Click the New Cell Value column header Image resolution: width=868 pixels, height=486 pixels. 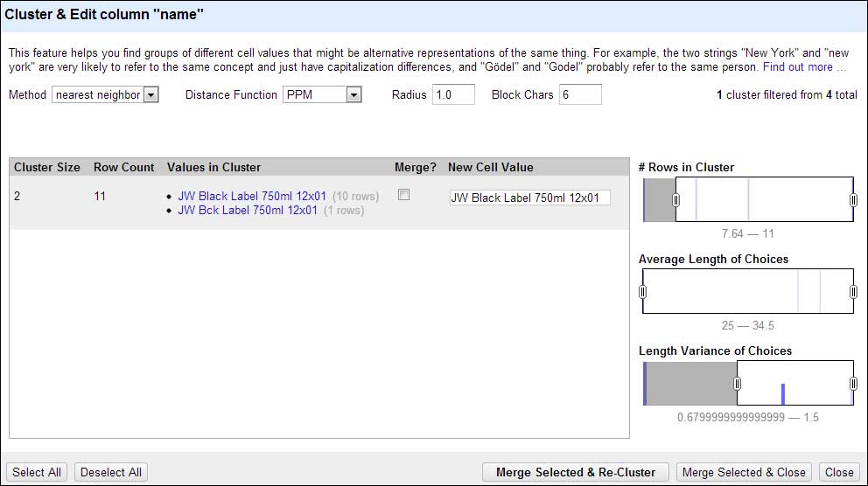click(x=491, y=168)
